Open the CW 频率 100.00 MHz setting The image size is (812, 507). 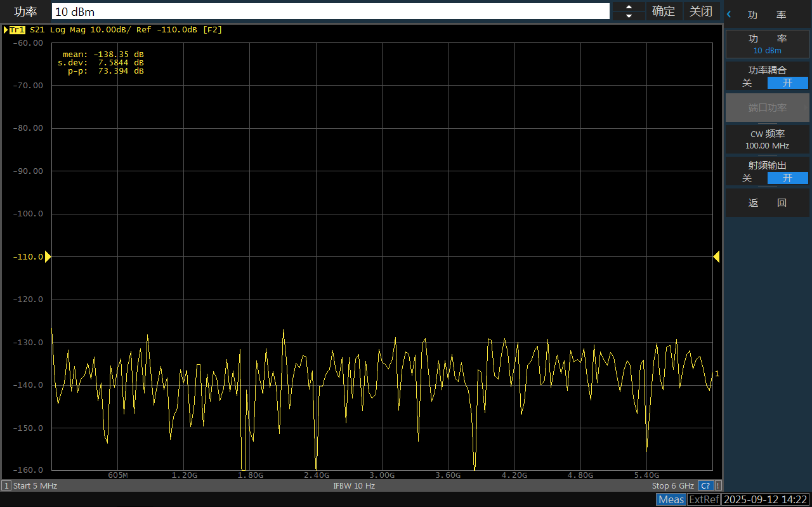pyautogui.click(x=767, y=140)
